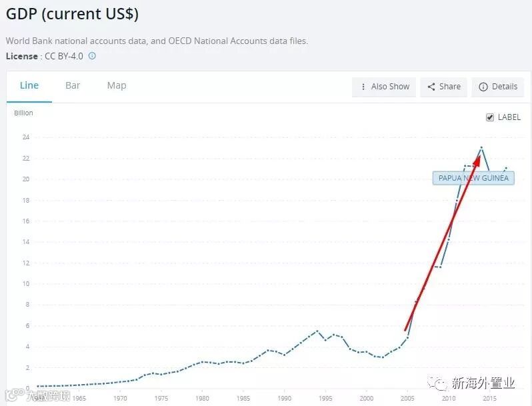Select the Line chart tab

tap(29, 85)
